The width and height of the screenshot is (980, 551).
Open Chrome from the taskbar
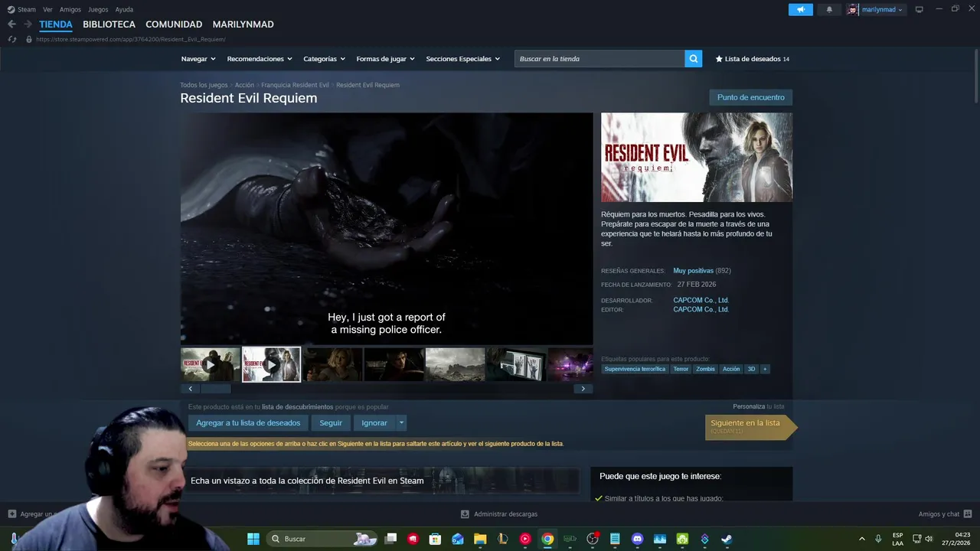pos(547,539)
